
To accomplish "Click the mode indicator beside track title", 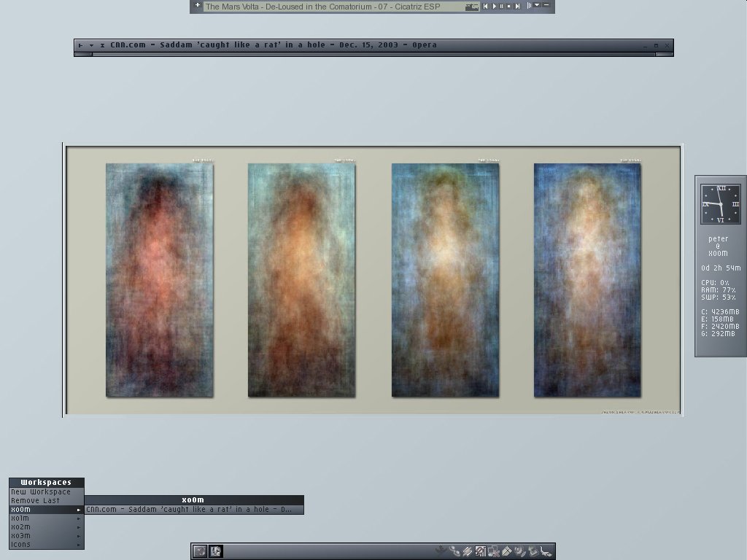I will [x=472, y=7].
